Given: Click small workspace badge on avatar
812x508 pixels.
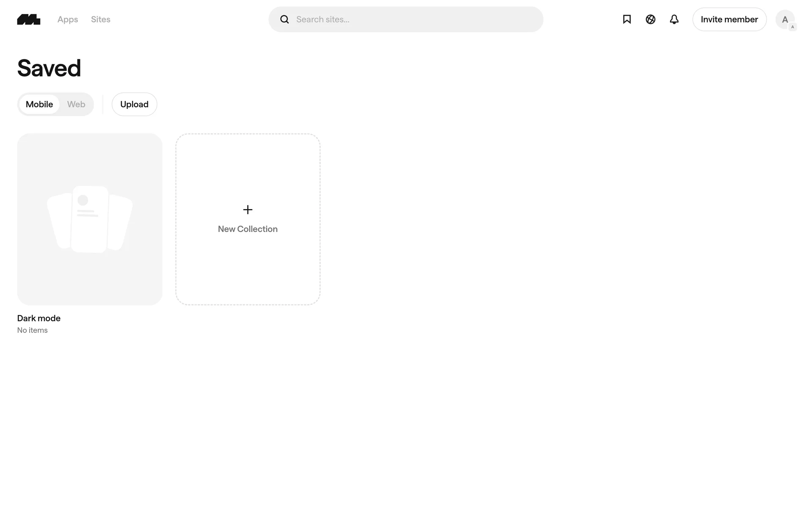Looking at the screenshot, I should [793, 27].
